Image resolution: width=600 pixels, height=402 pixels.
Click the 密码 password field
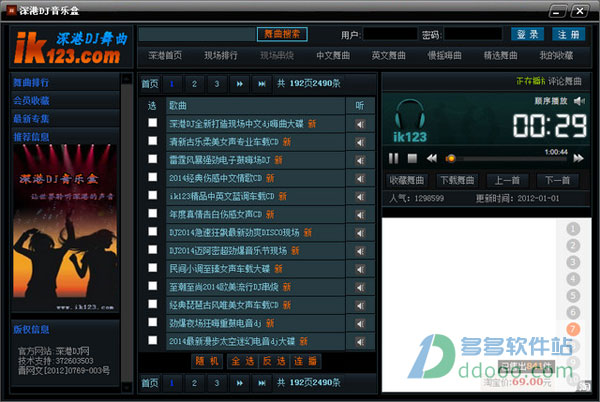(473, 34)
